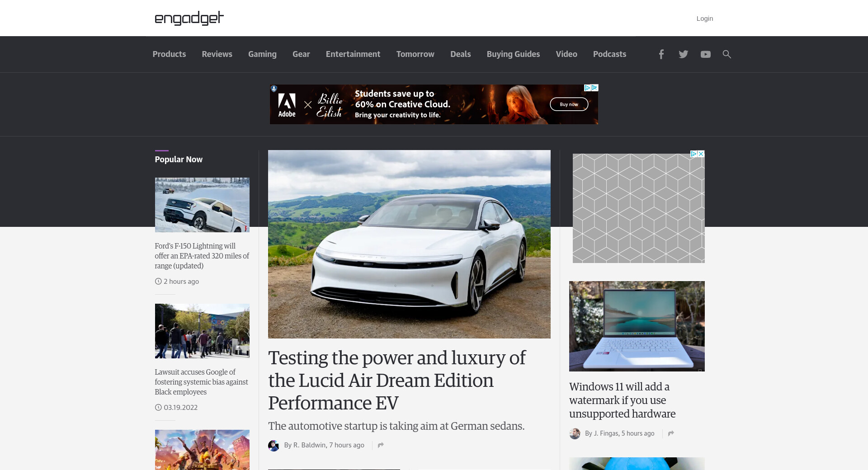Open the Entertainment section

coord(353,54)
